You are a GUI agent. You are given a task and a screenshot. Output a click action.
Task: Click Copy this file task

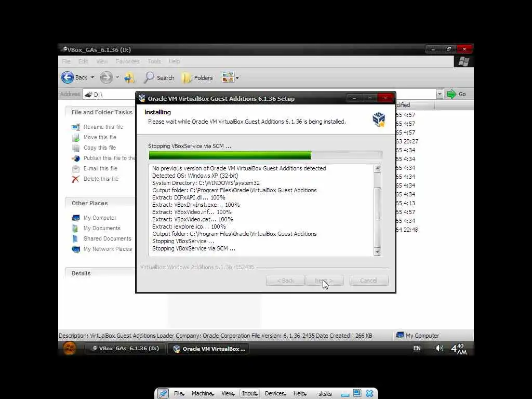point(100,148)
